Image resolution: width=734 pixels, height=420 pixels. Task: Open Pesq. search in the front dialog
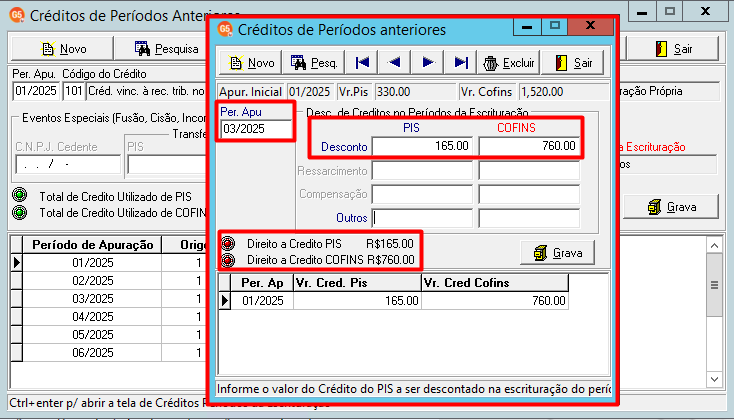(x=314, y=63)
